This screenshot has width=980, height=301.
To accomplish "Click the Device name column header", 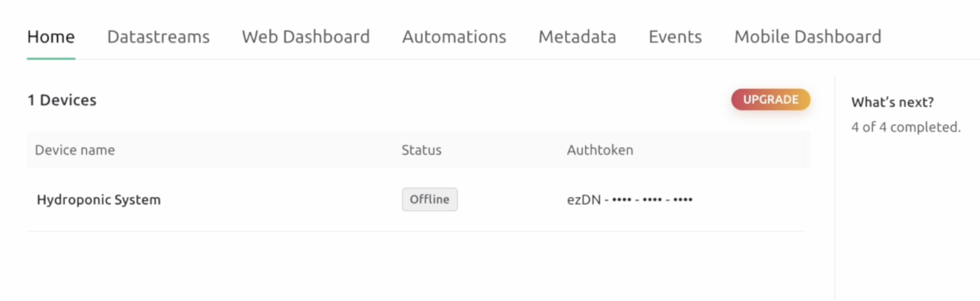I will click(75, 150).
